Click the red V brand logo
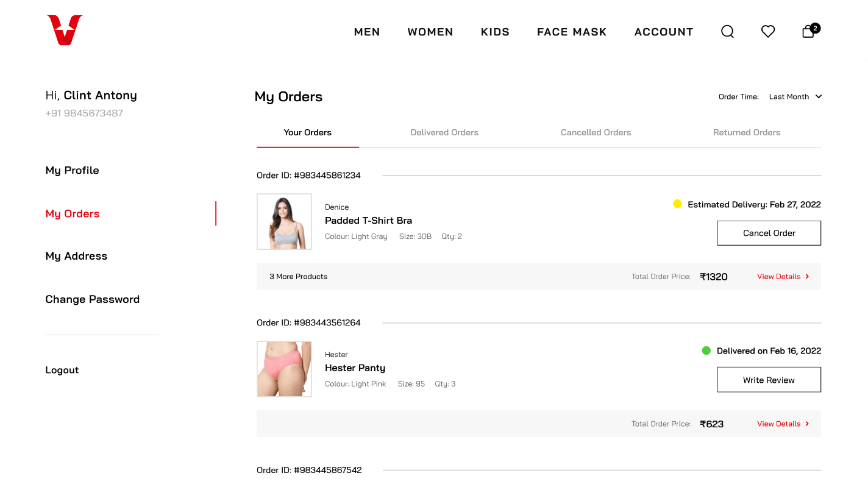 (65, 30)
